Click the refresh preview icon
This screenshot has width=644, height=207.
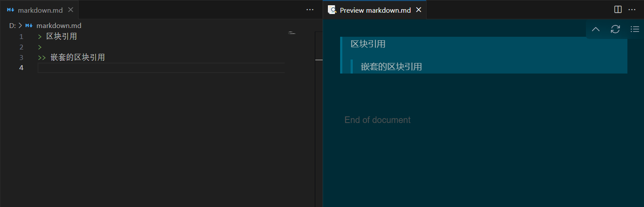(615, 29)
